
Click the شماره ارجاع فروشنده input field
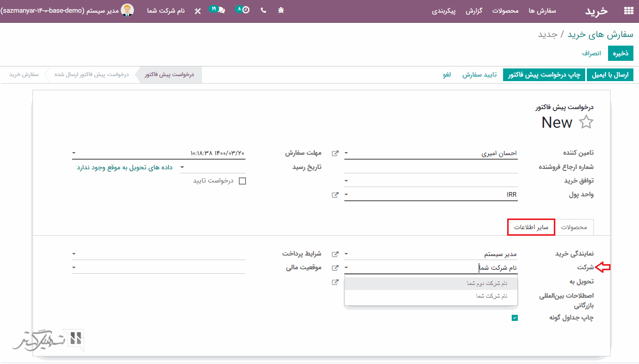[x=431, y=167]
